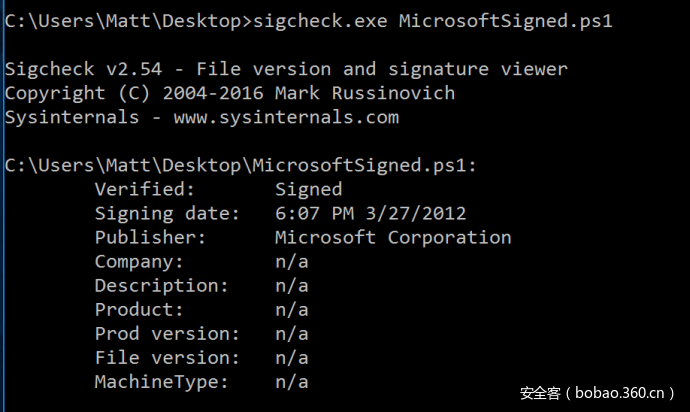Click the Product field label

pos(139,310)
